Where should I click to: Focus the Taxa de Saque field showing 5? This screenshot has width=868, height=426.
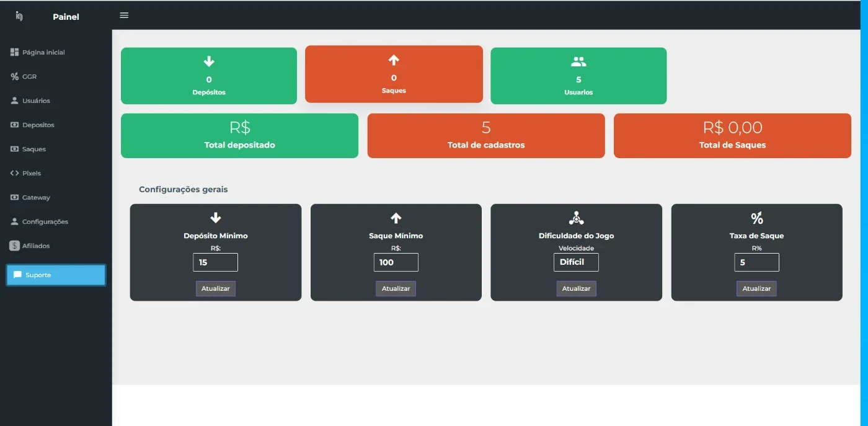point(756,262)
